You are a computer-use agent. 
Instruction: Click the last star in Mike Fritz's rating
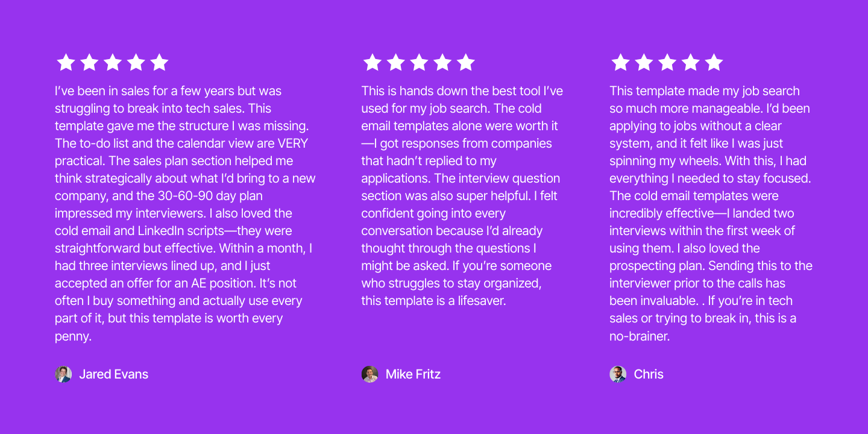(466, 62)
